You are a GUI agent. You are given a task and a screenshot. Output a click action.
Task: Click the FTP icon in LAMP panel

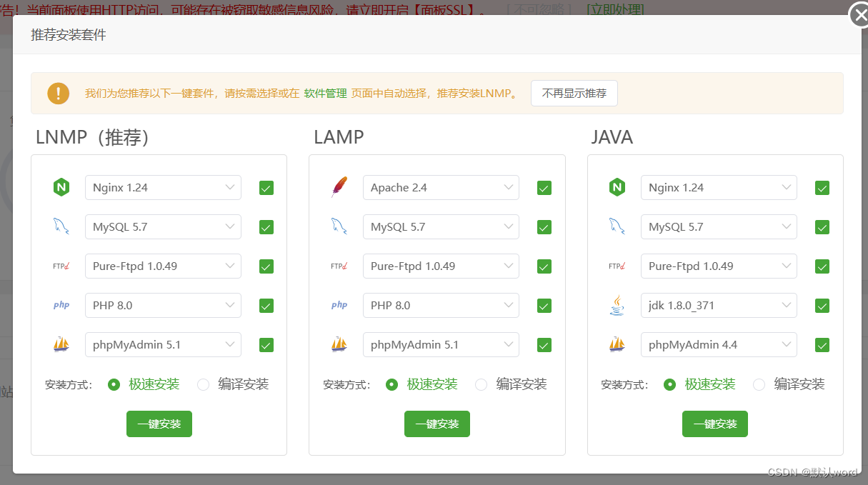click(x=339, y=266)
